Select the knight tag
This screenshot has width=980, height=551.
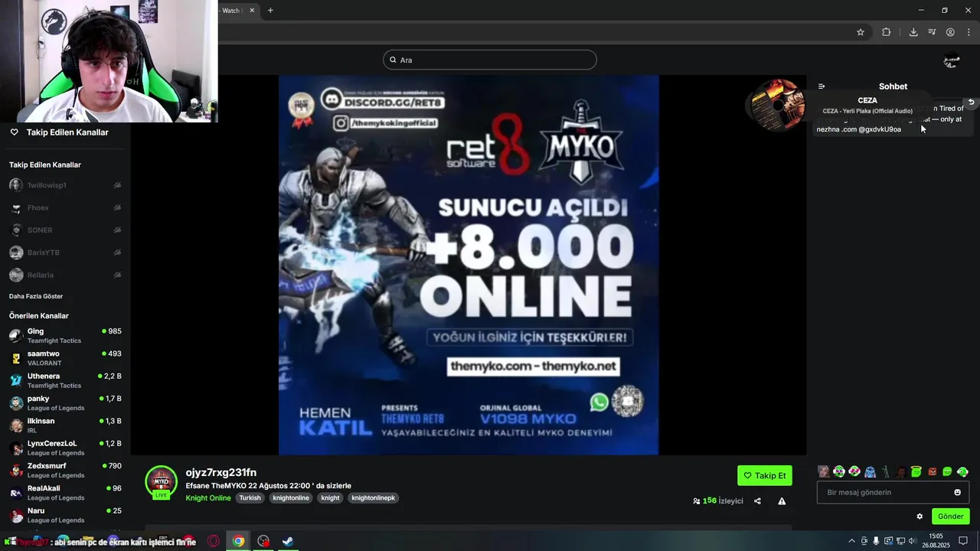pos(331,498)
